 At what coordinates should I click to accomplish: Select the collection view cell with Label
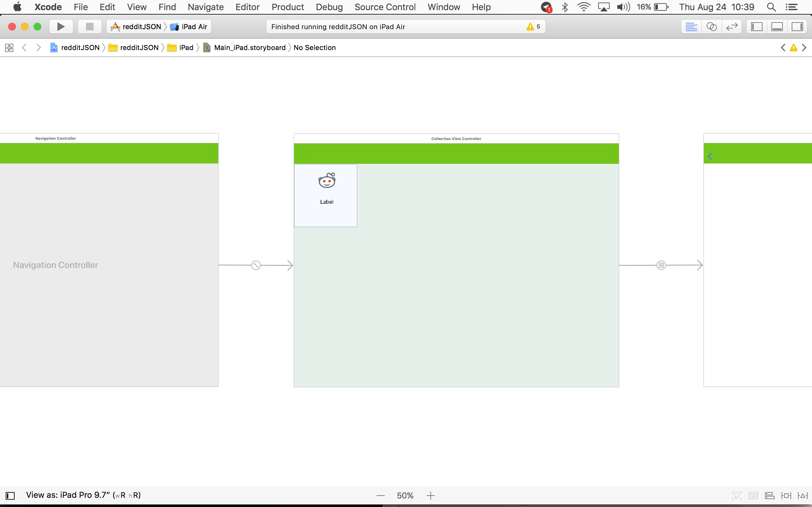pyautogui.click(x=325, y=196)
